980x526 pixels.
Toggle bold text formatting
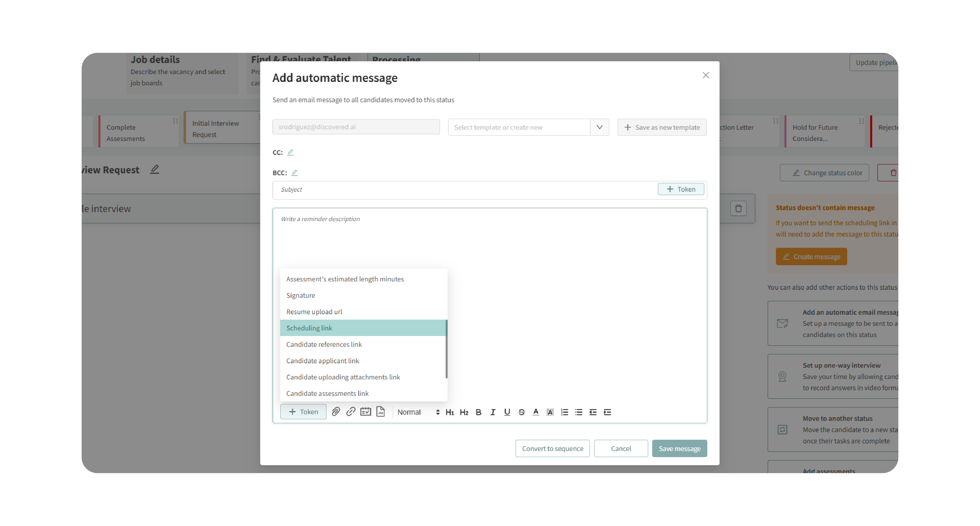pyautogui.click(x=478, y=412)
